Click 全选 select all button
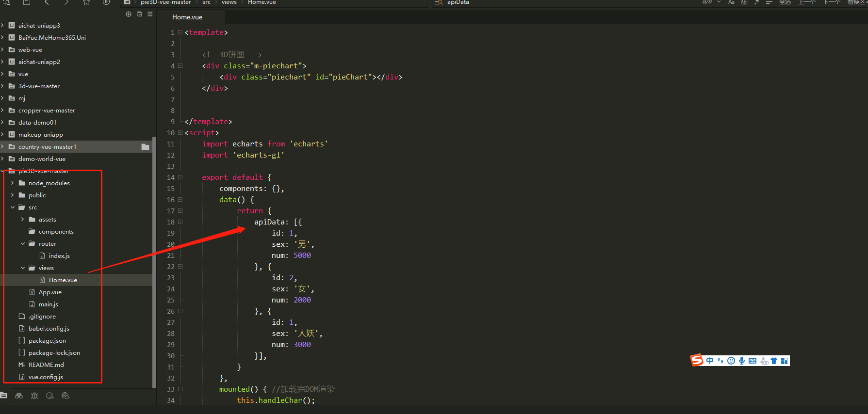This screenshot has height=414, width=868. click(785, 2)
